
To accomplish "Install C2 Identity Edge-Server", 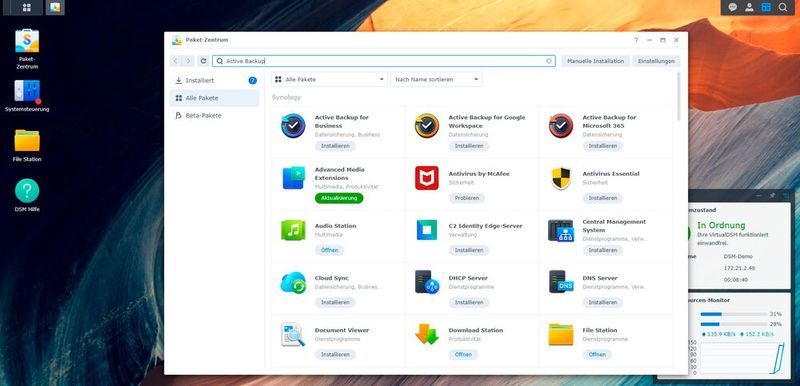I will (469, 250).
